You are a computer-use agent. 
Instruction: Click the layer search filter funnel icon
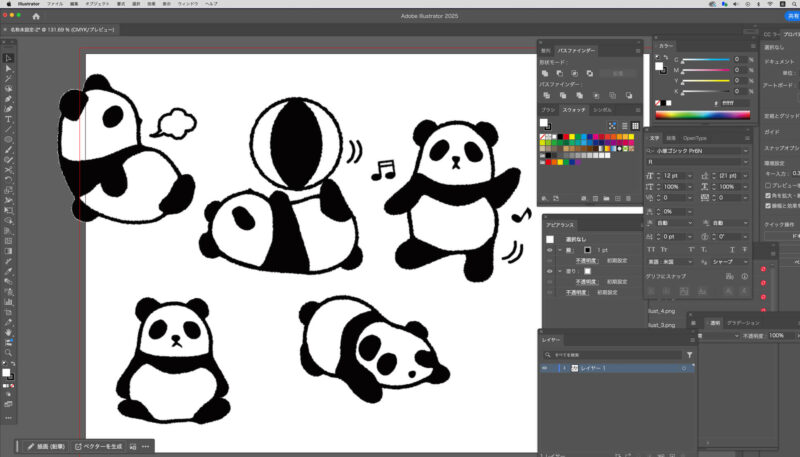pos(689,355)
